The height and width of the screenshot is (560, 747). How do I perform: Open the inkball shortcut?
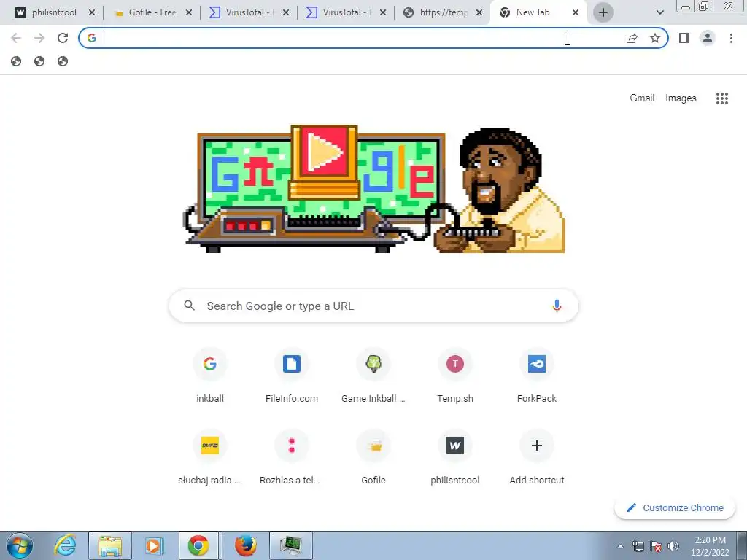pos(210,376)
